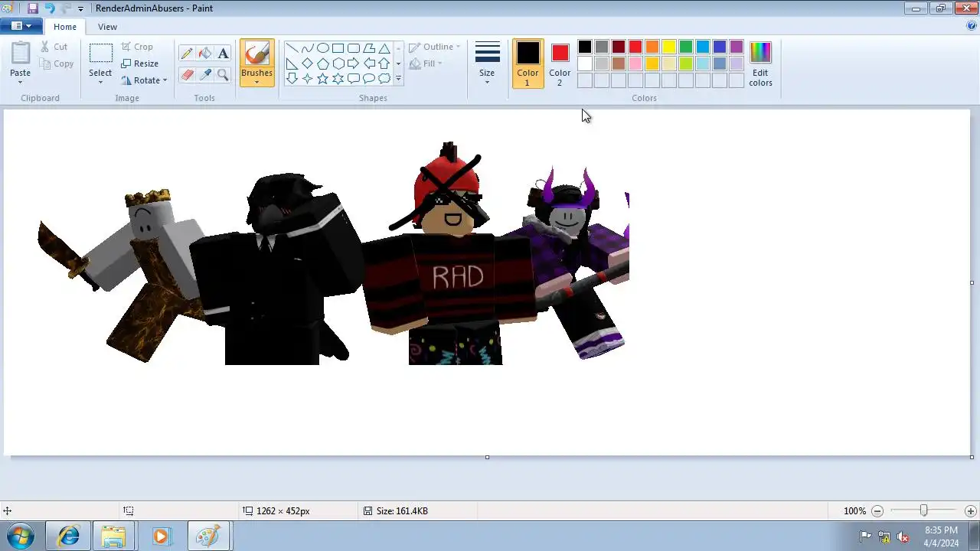Open the Windows Start button
This screenshot has width=980, height=551.
click(x=21, y=536)
